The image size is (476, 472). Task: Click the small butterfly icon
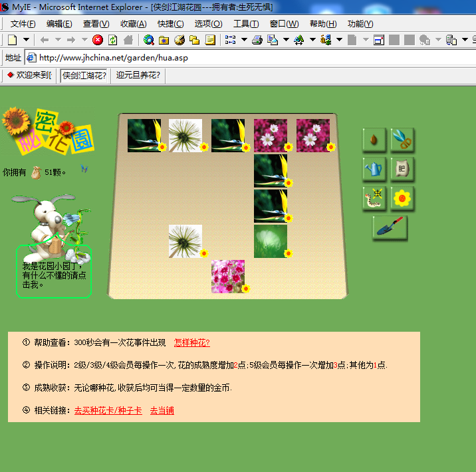84,168
